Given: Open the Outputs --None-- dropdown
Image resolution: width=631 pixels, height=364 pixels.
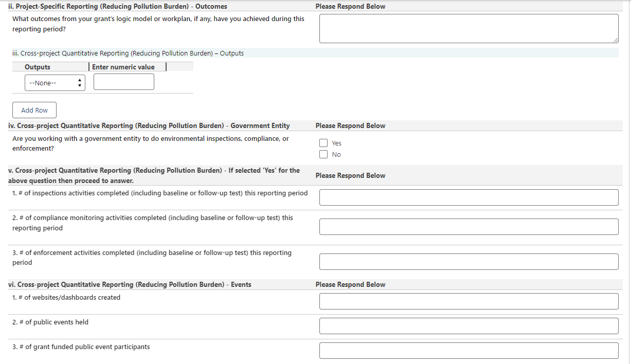Looking at the screenshot, I should pos(55,83).
